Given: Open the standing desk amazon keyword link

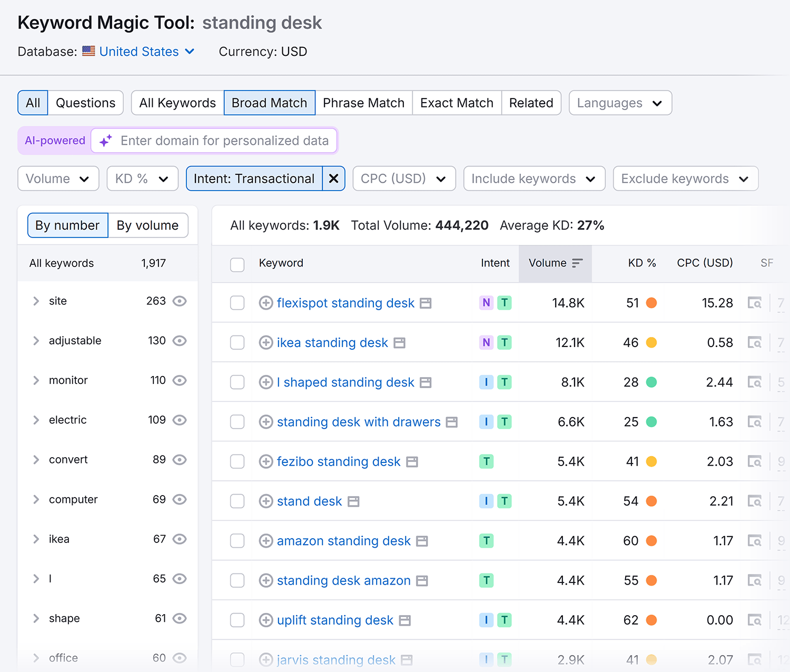Looking at the screenshot, I should tap(344, 580).
